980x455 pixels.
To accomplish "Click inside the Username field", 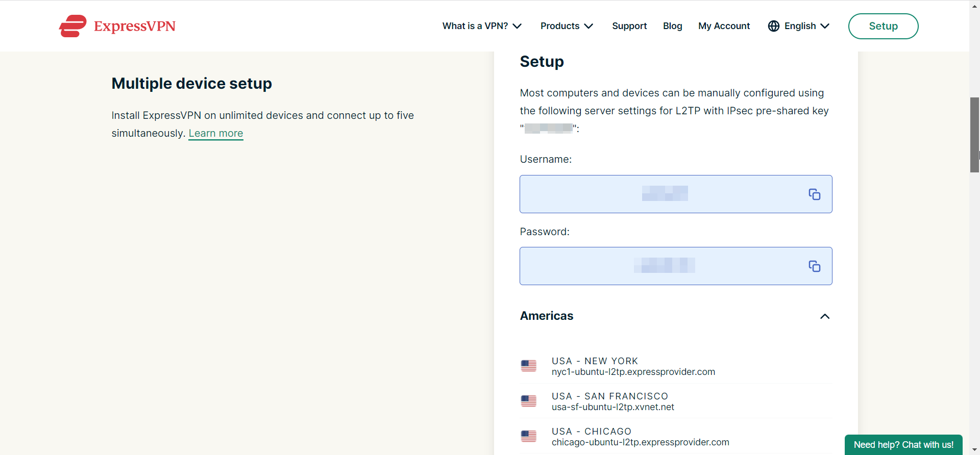I will pos(664,194).
